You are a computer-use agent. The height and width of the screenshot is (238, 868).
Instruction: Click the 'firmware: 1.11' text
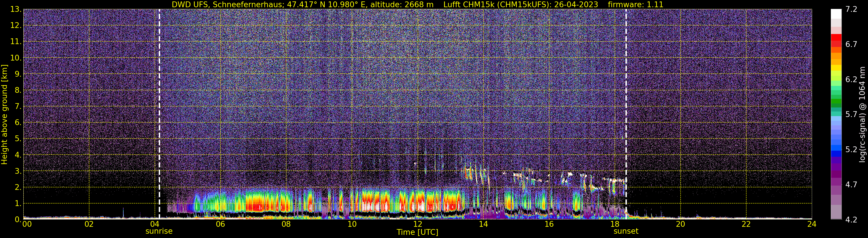(636, 4)
